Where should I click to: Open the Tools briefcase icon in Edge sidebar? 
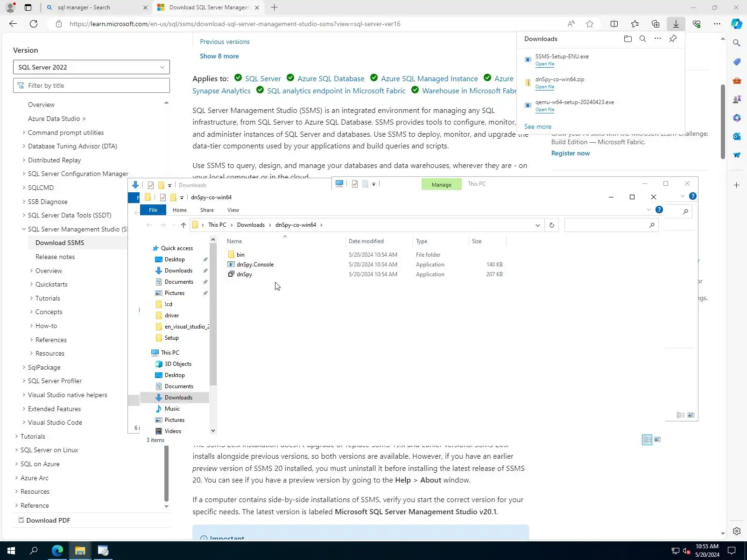(x=737, y=80)
